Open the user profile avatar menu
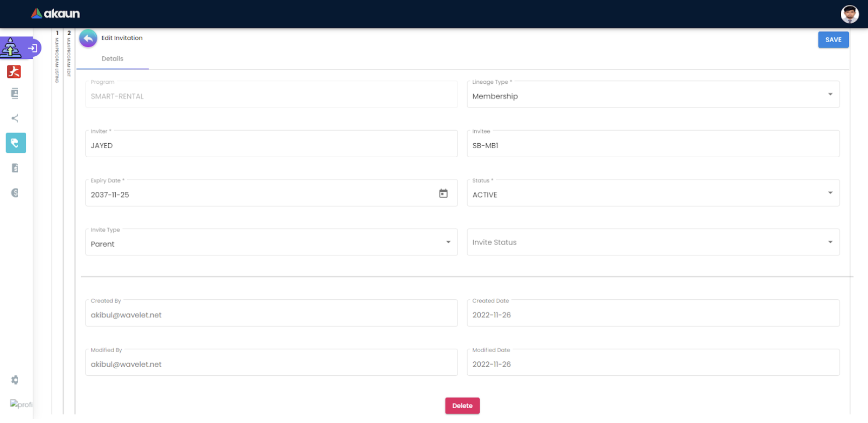 [849, 14]
